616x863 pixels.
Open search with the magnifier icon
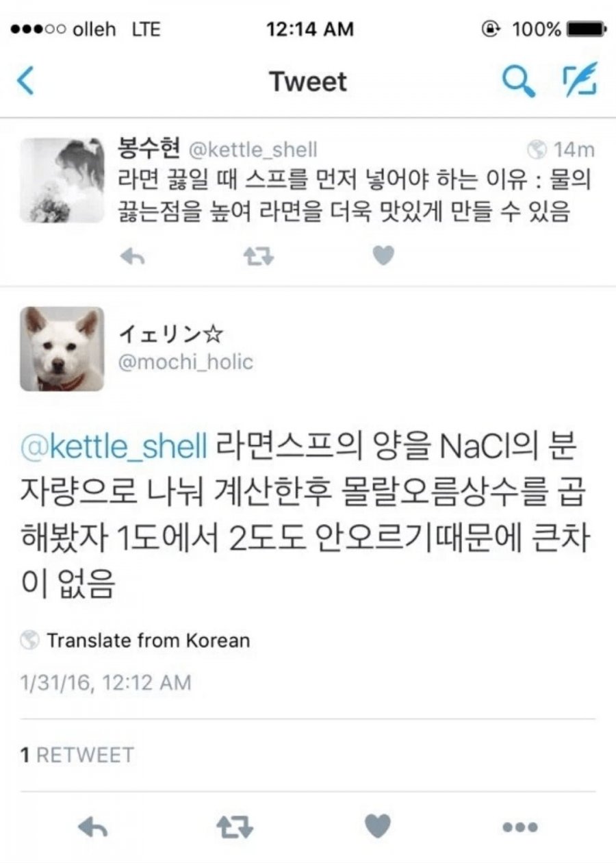[x=518, y=81]
